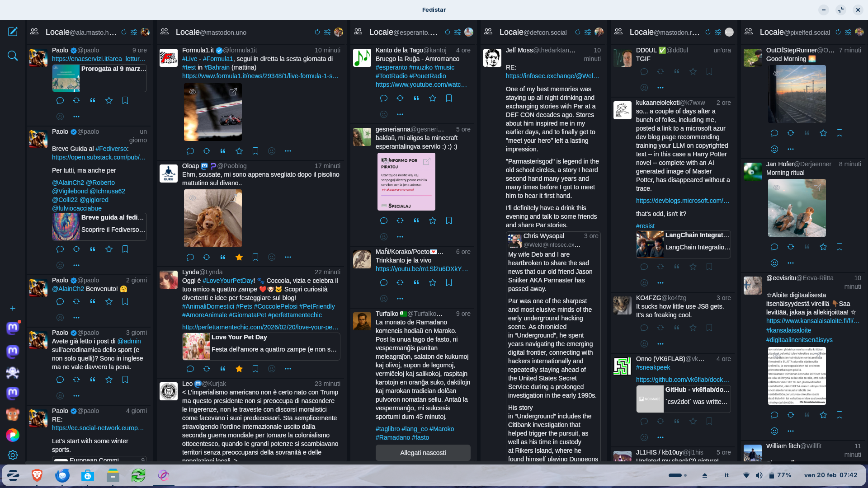This screenshot has height=488, width=868.
Task: Open Fedistar settings gear in sidebar
Action: pyautogui.click(x=13, y=455)
